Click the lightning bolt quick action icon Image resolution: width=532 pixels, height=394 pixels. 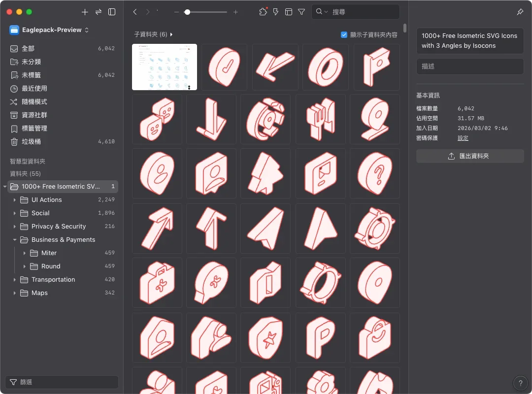pyautogui.click(x=276, y=12)
